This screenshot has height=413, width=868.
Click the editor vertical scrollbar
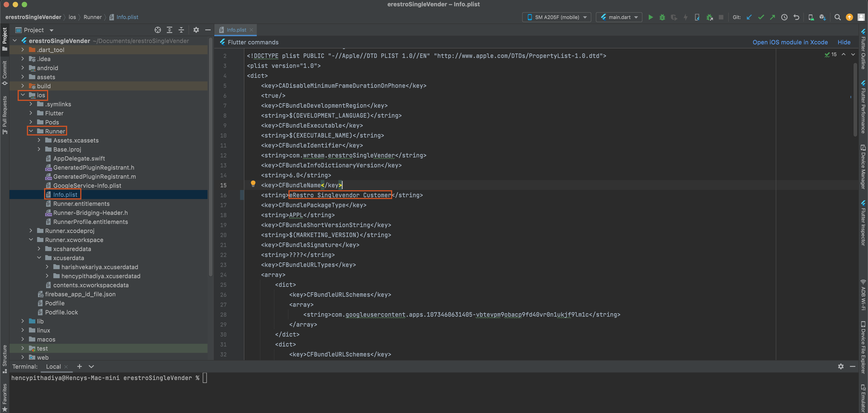pos(855,100)
